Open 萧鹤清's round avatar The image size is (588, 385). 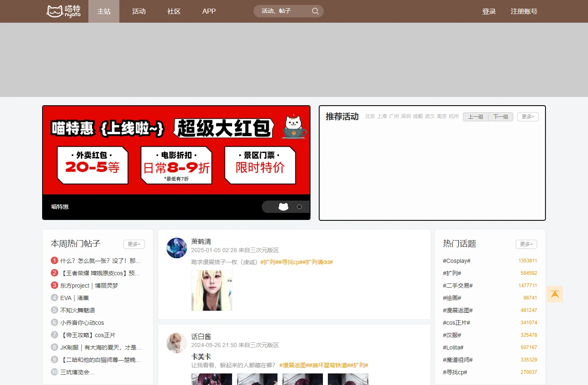[x=177, y=248]
